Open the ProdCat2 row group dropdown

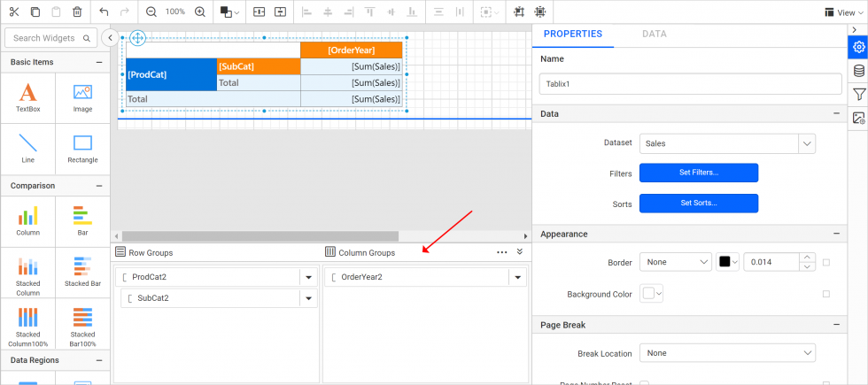pos(308,277)
